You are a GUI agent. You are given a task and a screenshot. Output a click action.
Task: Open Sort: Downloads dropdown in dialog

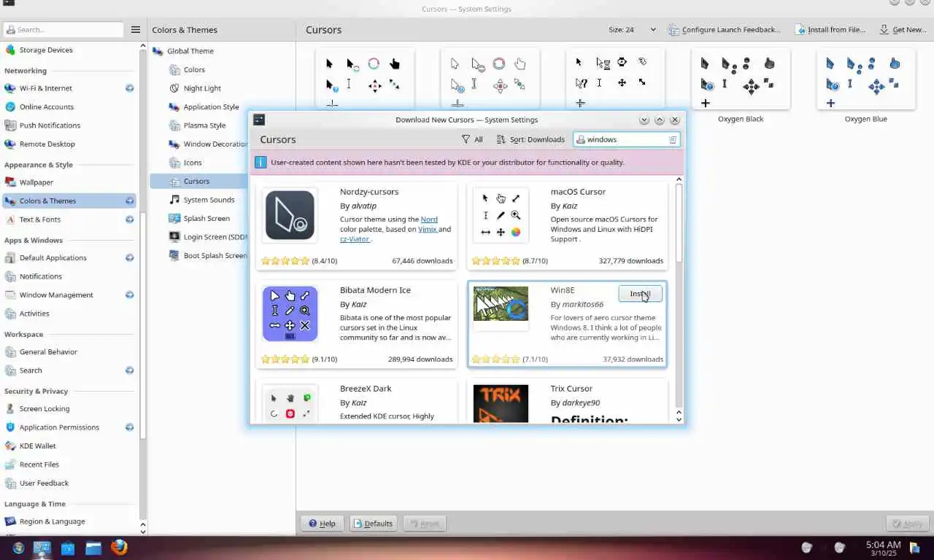(530, 139)
